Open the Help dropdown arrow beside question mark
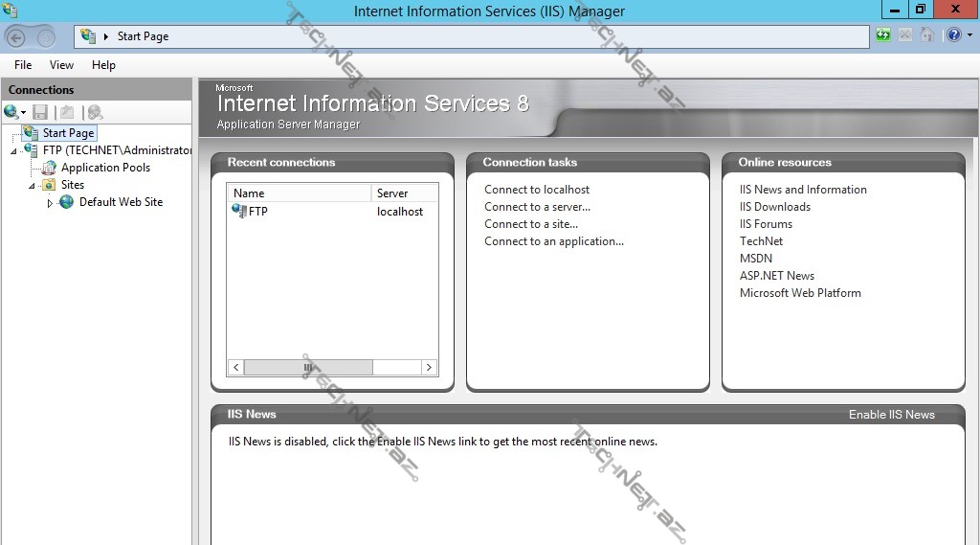This screenshot has width=980, height=545. 969,36
